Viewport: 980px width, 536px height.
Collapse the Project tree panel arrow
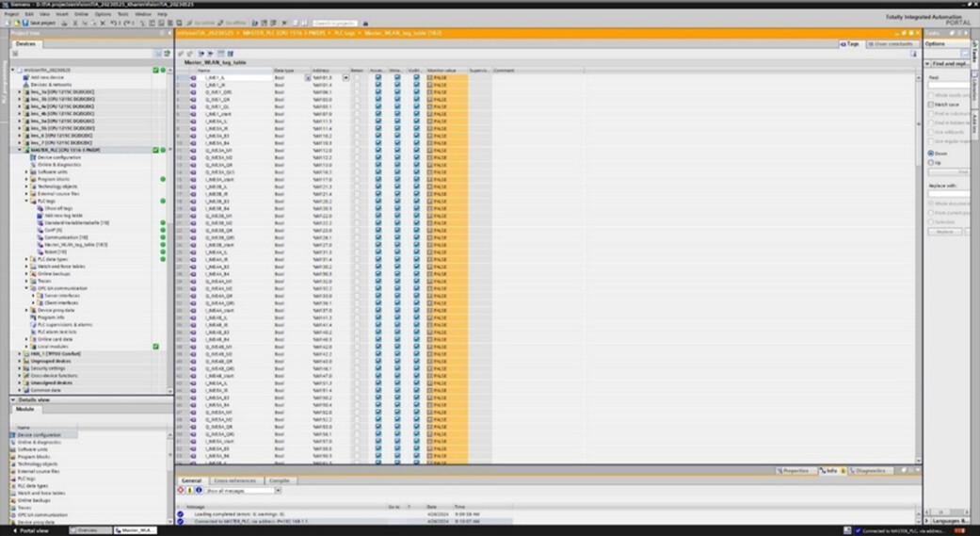pyautogui.click(x=169, y=33)
